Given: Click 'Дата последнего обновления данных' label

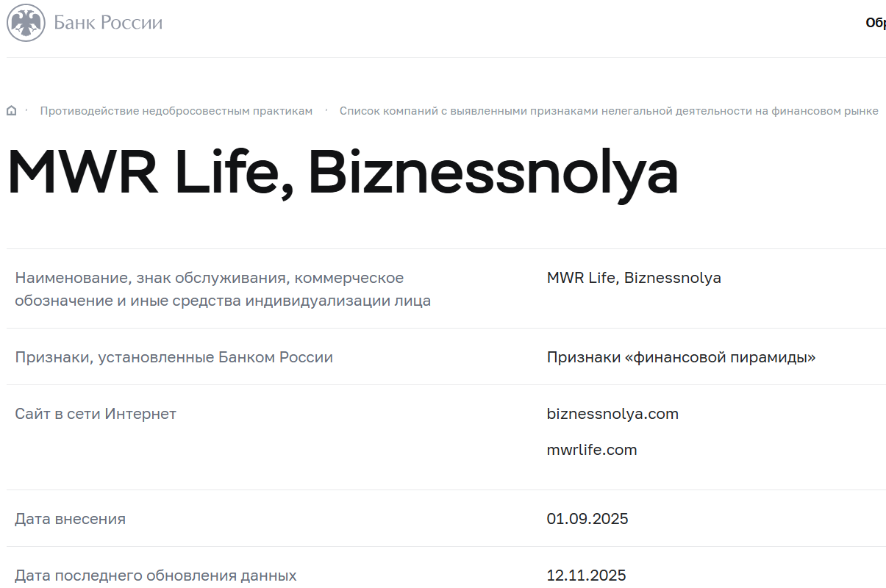Looking at the screenshot, I should [155, 576].
